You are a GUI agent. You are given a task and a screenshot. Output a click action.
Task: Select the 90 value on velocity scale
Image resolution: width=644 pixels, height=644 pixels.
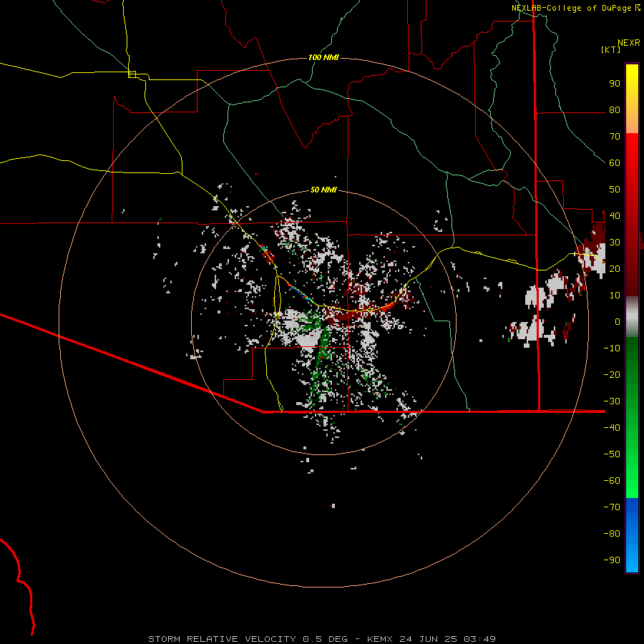[x=615, y=84]
